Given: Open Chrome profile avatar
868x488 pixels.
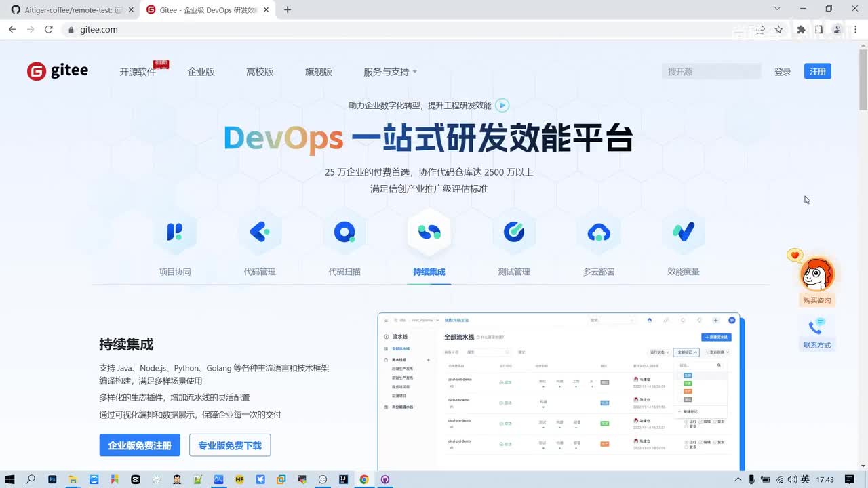Looking at the screenshot, I should pyautogui.click(x=837, y=29).
